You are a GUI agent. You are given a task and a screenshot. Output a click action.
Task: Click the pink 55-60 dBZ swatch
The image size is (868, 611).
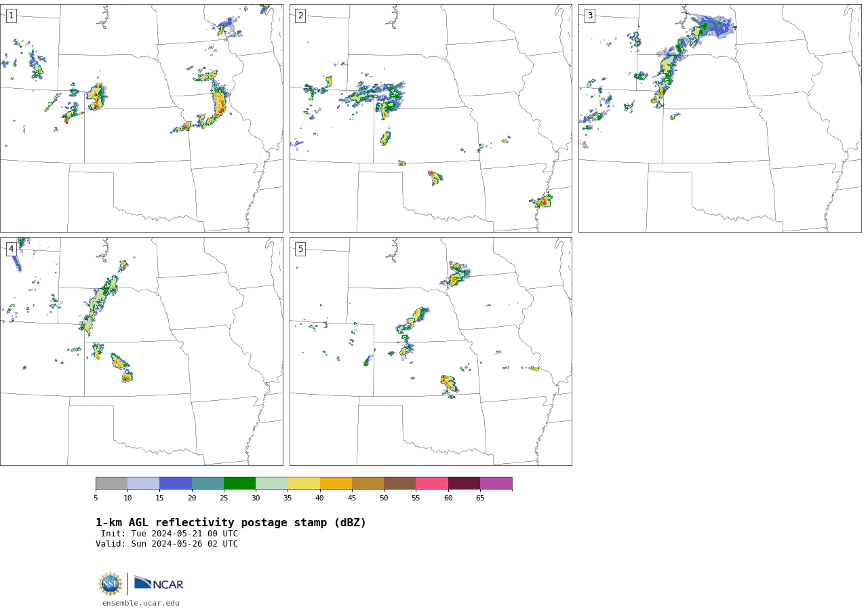432,483
